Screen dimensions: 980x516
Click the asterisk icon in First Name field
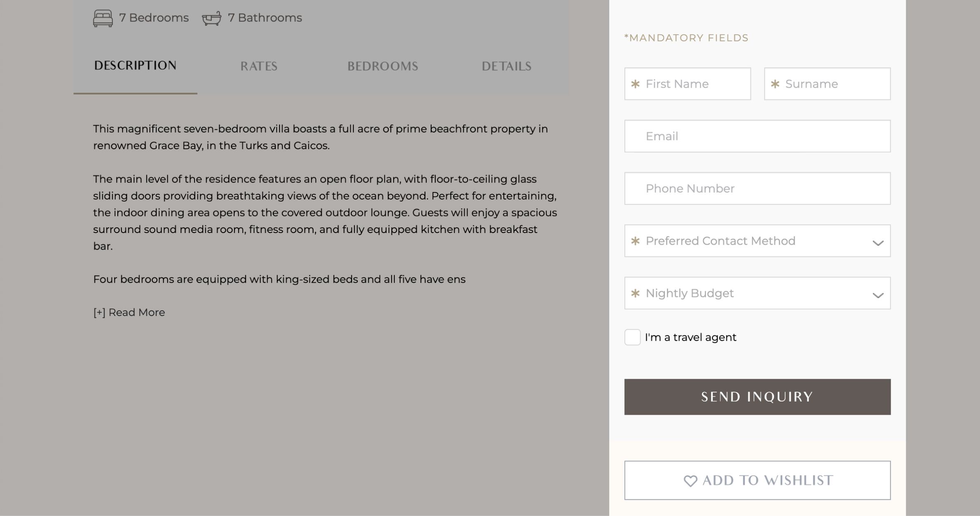635,84
